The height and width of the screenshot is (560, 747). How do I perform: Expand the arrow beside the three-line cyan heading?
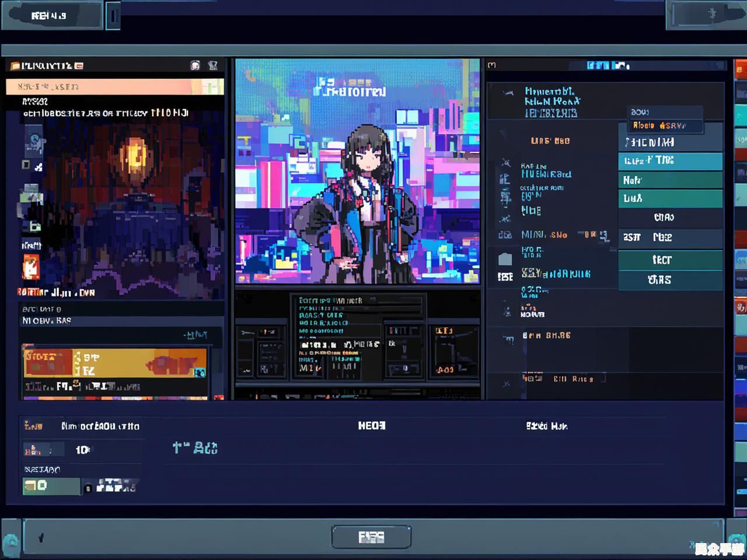(x=508, y=93)
